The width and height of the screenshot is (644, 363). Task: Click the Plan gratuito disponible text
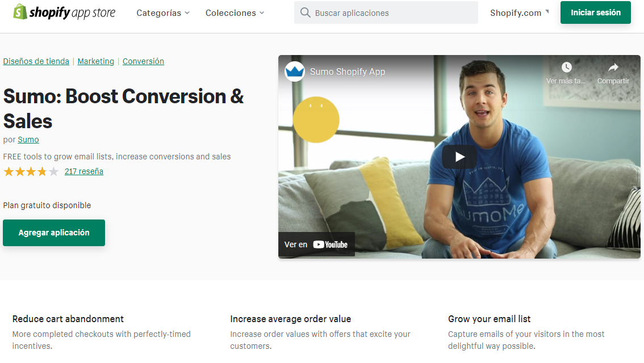(47, 205)
